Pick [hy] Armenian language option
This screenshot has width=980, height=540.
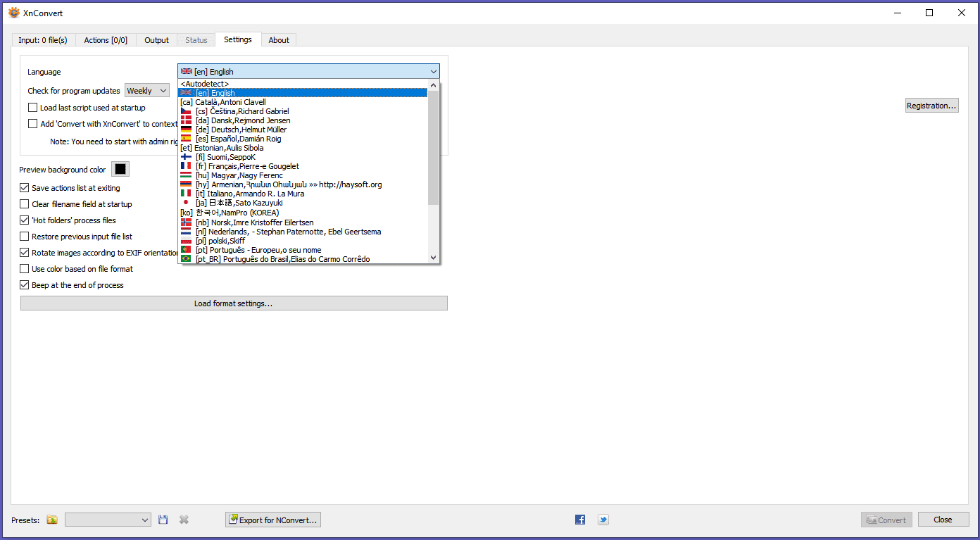(303, 184)
